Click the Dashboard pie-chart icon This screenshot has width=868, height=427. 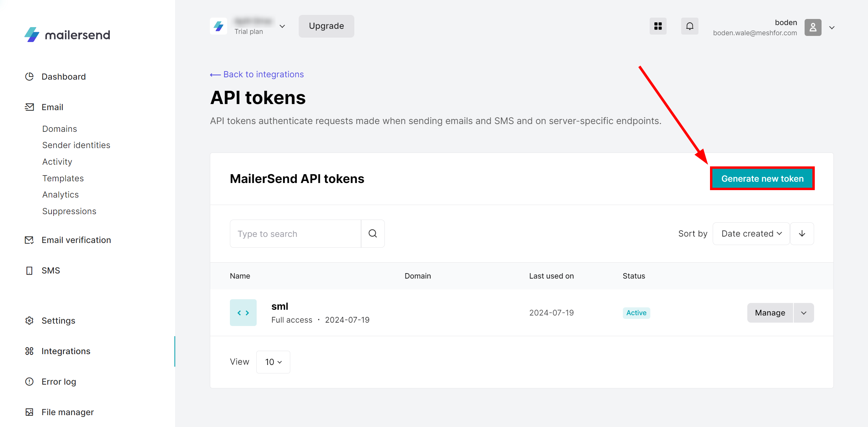[x=29, y=77]
